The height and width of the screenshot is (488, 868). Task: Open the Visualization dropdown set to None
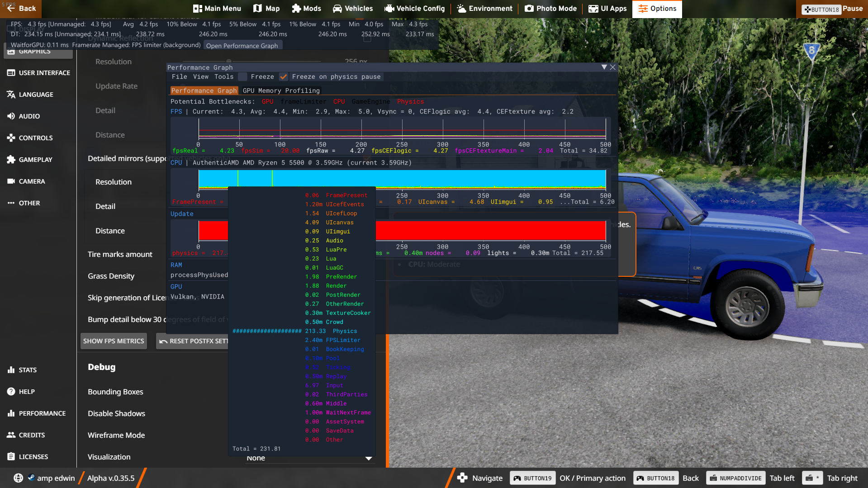click(310, 458)
